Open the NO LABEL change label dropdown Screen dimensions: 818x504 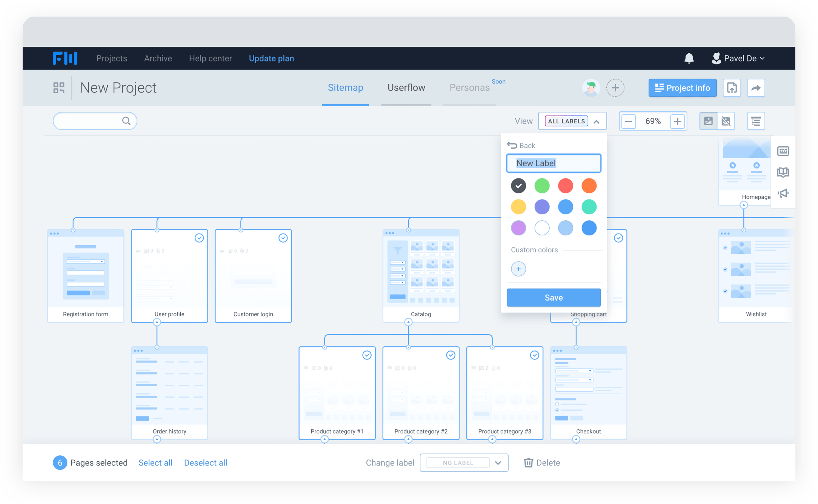tap(498, 463)
